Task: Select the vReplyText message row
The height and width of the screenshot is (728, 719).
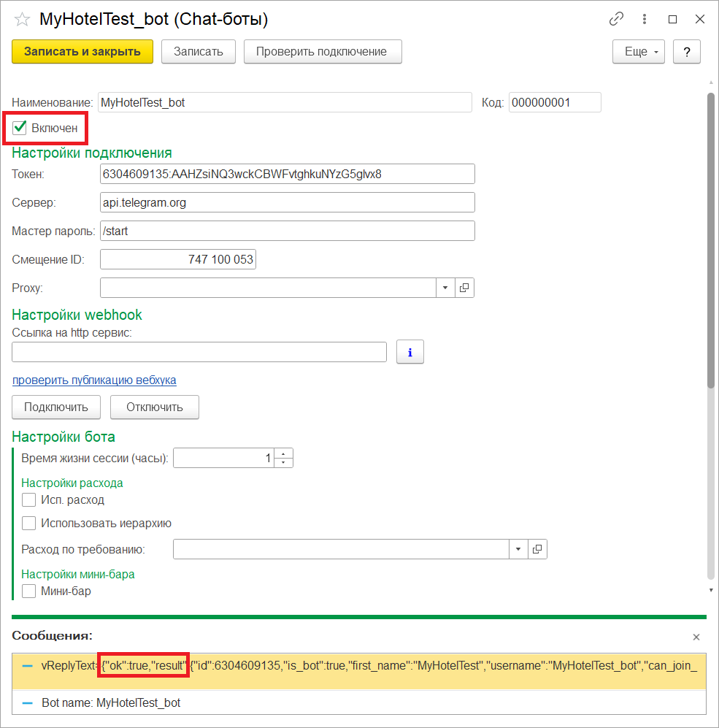Action: (359, 671)
